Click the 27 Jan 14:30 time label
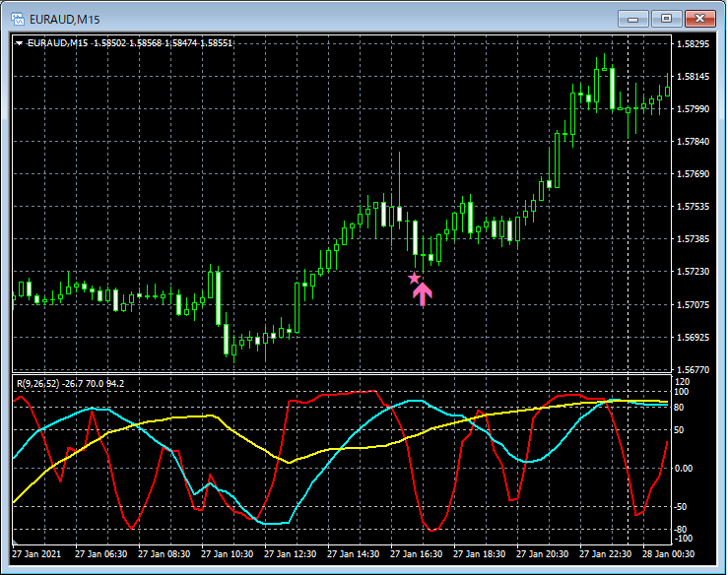Viewport: 728px width, 575px height. tap(354, 554)
